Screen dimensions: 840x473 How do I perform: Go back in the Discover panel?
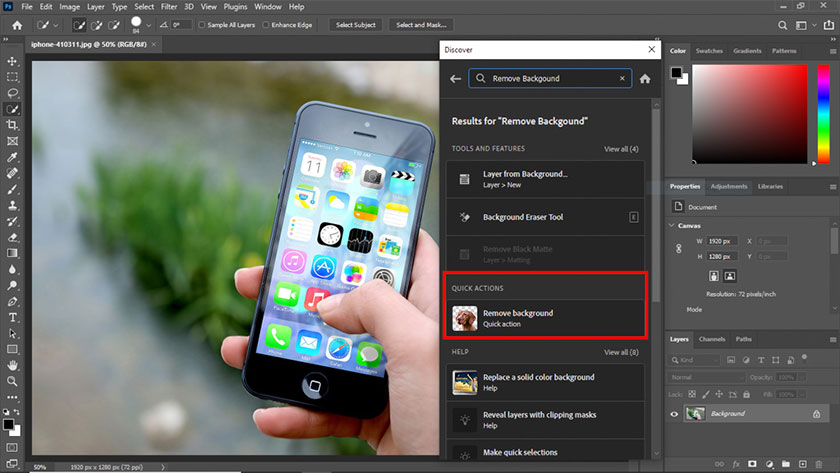coord(455,79)
